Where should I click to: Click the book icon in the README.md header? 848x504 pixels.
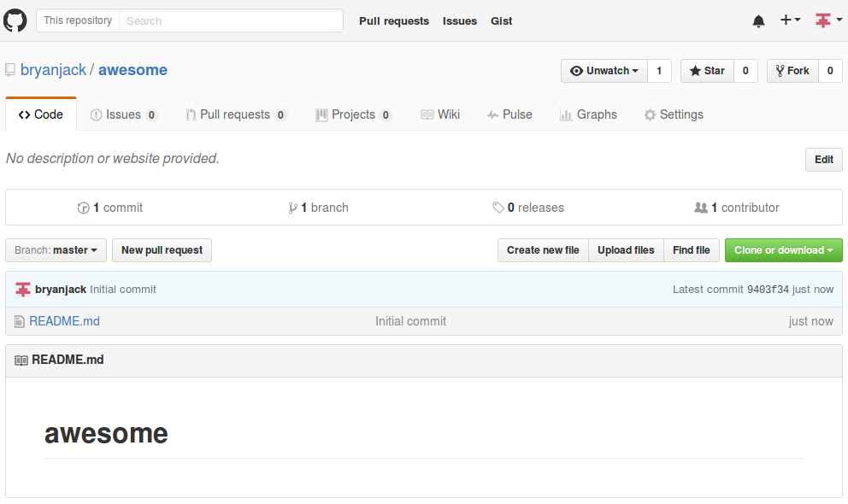point(21,360)
